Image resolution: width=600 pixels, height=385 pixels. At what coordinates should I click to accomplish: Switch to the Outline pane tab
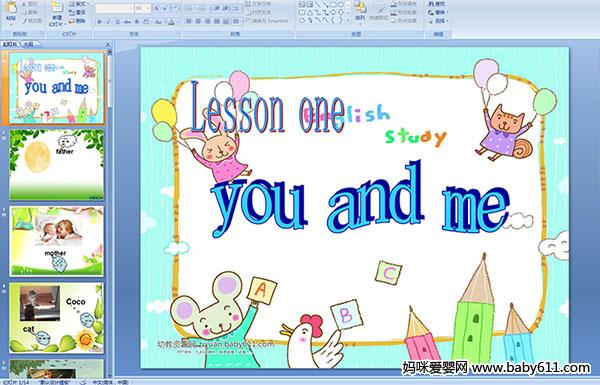tap(28, 44)
